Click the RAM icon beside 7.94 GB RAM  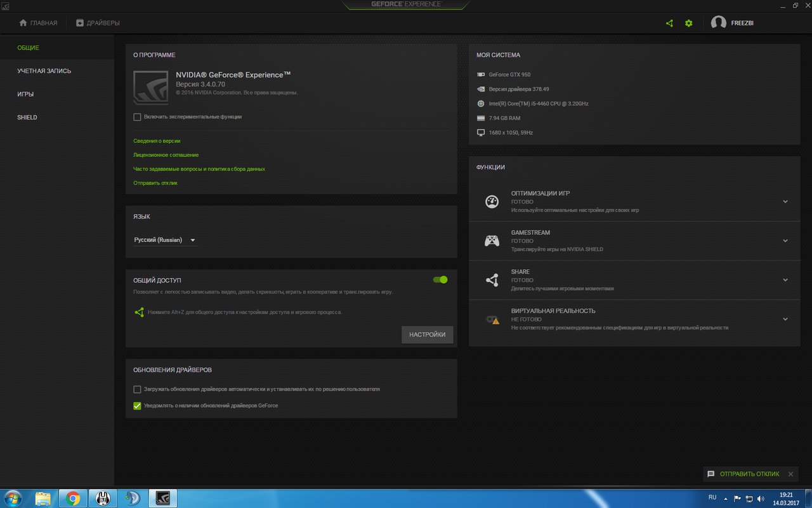pyautogui.click(x=481, y=118)
